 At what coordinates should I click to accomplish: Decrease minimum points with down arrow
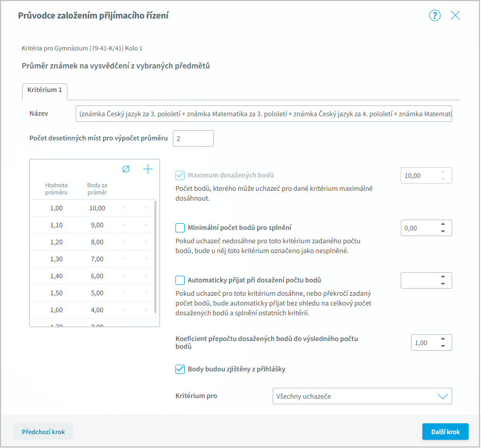443,231
